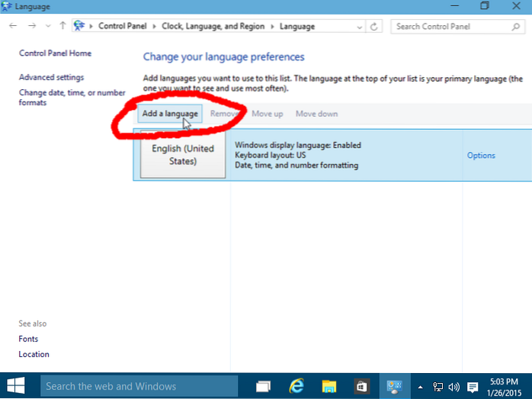
Task: Refresh the Language control panel page
Action: [x=374, y=26]
